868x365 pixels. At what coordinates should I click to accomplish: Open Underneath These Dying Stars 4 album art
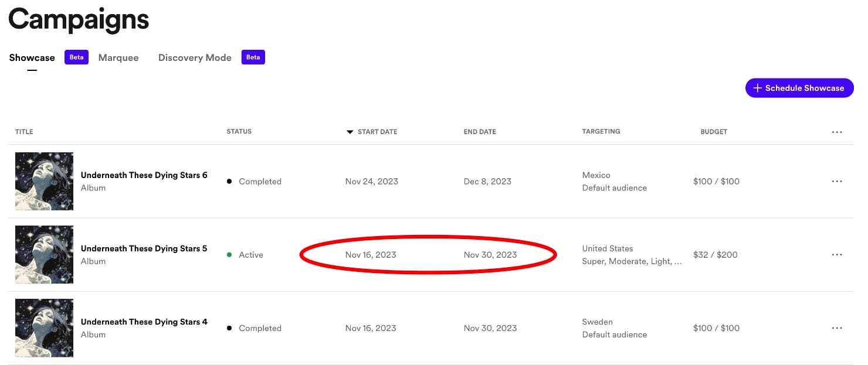44,328
